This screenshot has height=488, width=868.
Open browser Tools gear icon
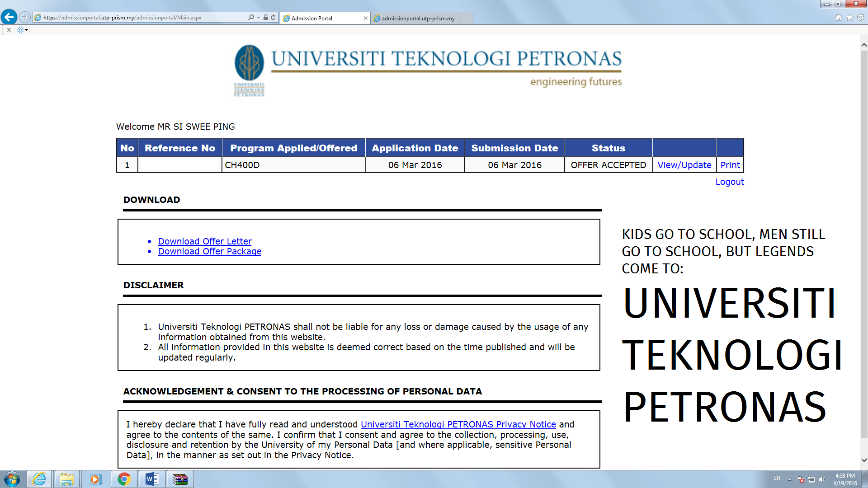tap(861, 17)
